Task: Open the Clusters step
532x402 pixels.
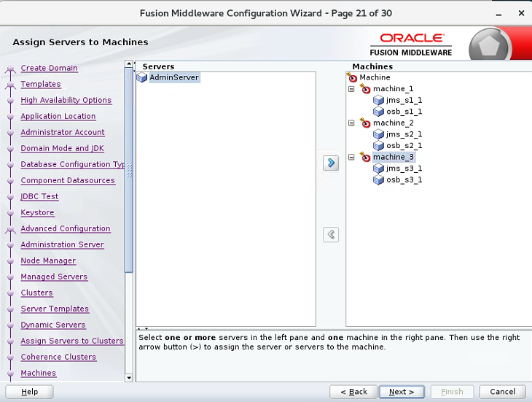Action: click(36, 293)
